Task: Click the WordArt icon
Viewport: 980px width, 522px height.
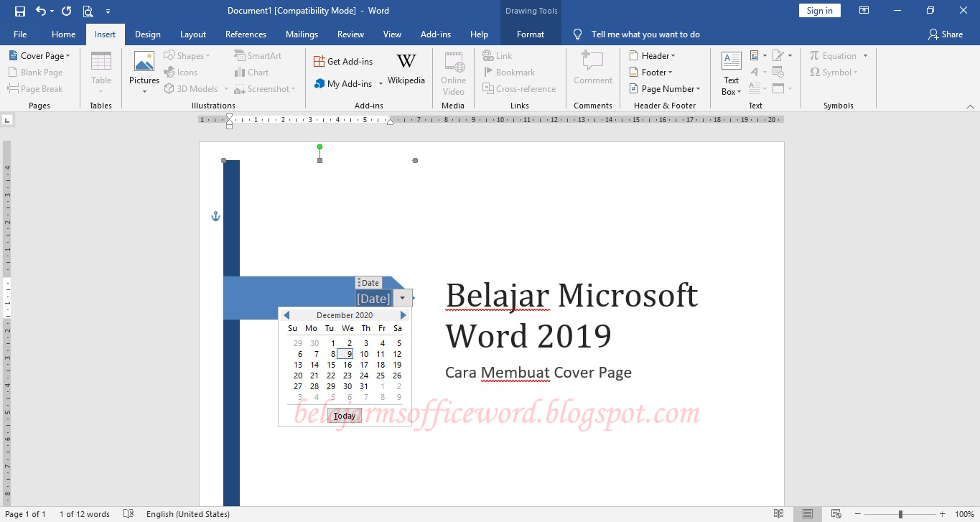Action: click(x=755, y=72)
